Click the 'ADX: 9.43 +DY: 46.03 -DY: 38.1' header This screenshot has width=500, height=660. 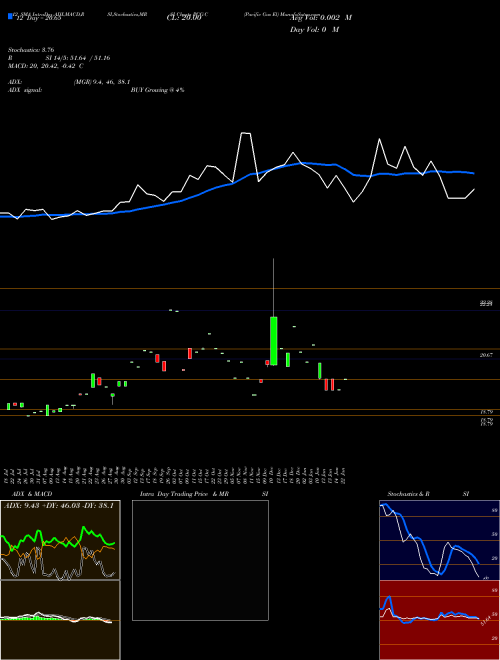(59, 505)
